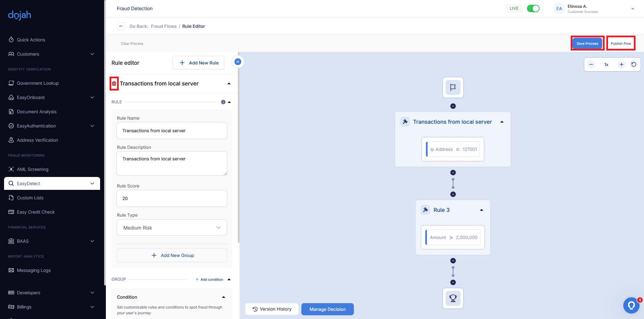Click Manage Decision button
Image resolution: width=644 pixels, height=319 pixels.
tap(327, 309)
